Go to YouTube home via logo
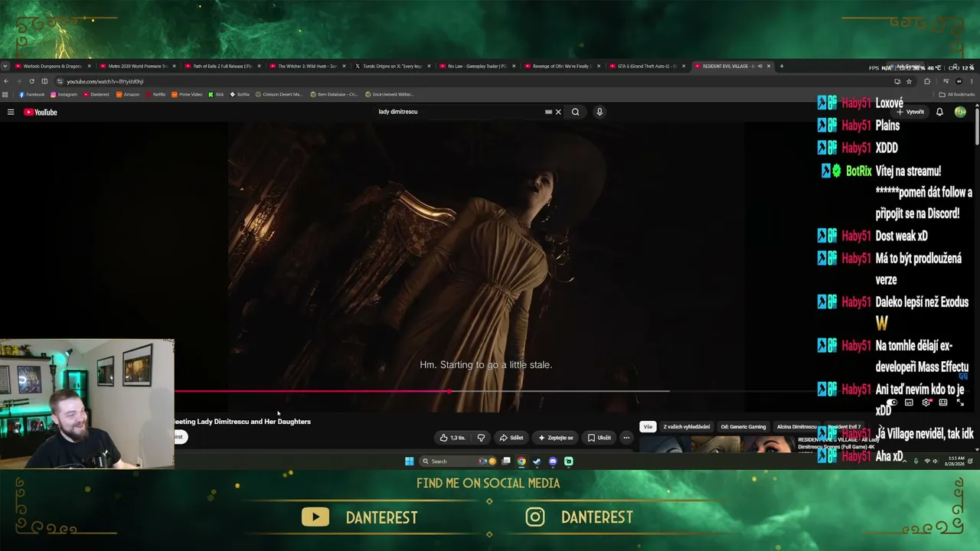 (x=41, y=112)
